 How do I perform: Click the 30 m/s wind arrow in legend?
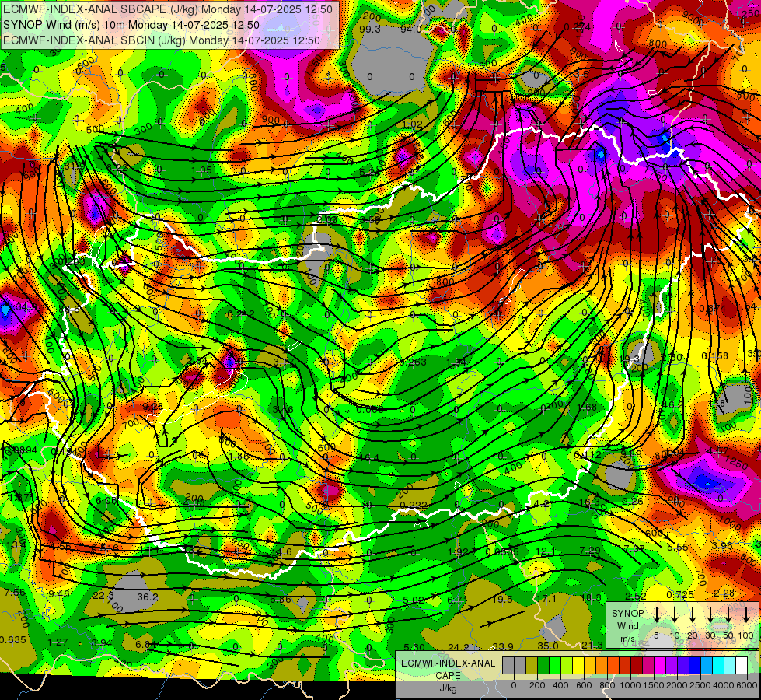click(710, 614)
